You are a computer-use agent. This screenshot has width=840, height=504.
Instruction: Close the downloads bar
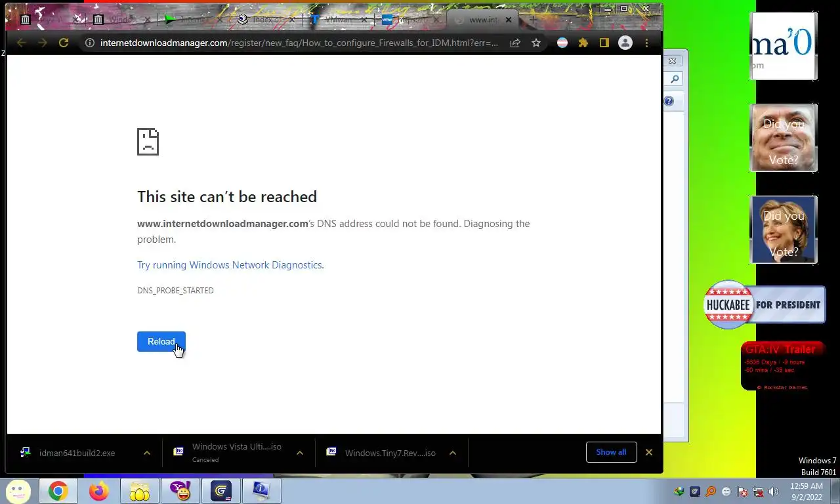649,452
